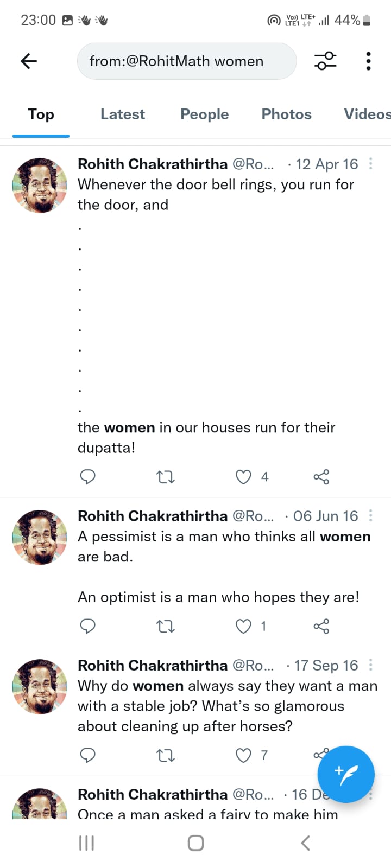Switch to the Photos tab

point(286,114)
